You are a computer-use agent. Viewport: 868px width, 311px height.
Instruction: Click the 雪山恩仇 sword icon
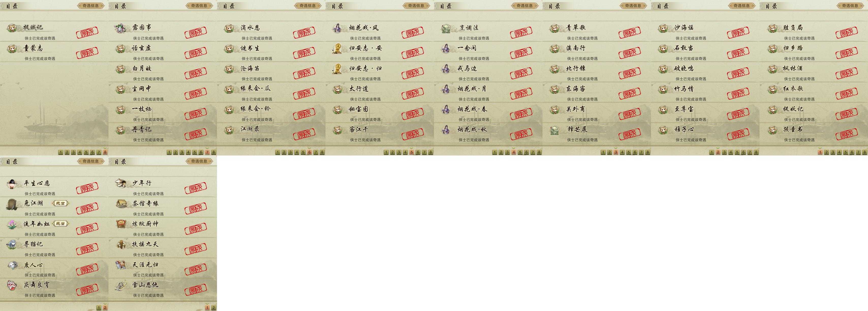click(x=121, y=285)
